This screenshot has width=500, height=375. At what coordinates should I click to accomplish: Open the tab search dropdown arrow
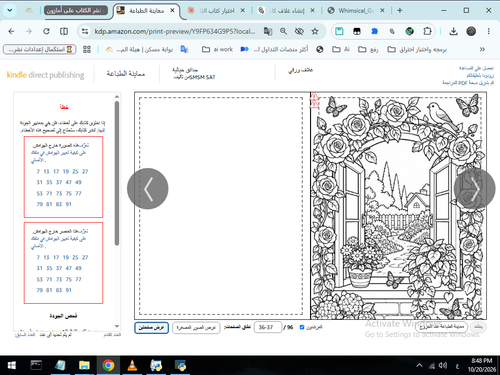click(x=10, y=10)
